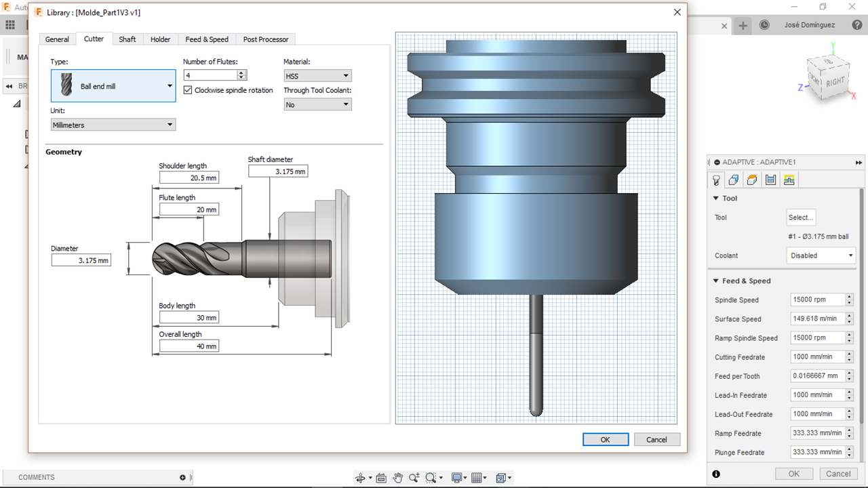Open the Coolant dropdown showing Disabled

(x=821, y=256)
